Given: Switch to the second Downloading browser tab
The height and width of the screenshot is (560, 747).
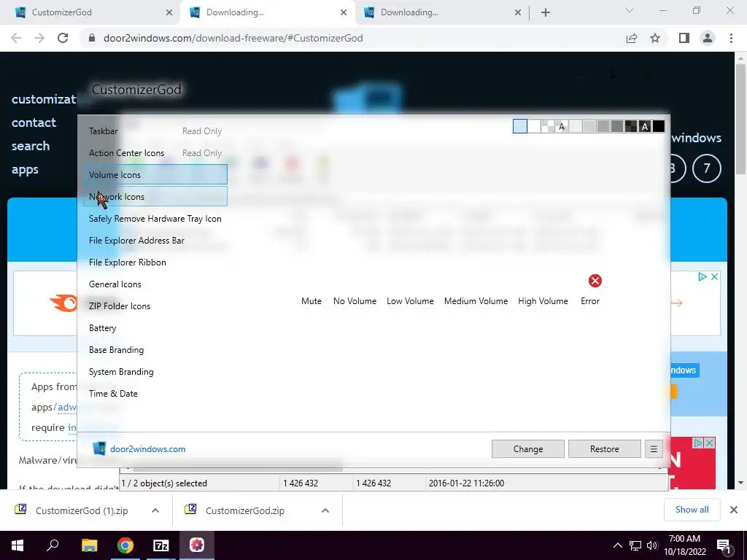Looking at the screenshot, I should coord(441,12).
